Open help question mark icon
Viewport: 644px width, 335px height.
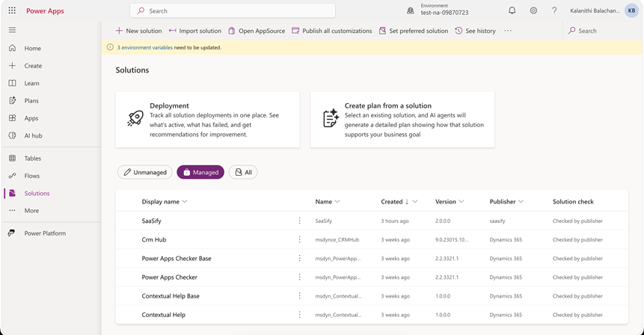tap(554, 10)
